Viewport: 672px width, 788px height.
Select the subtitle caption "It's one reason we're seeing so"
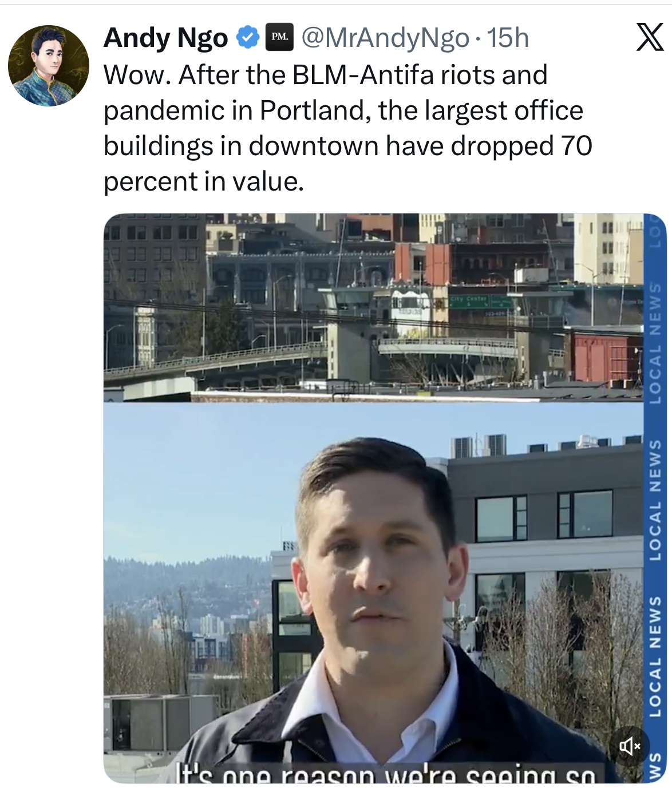click(x=388, y=773)
